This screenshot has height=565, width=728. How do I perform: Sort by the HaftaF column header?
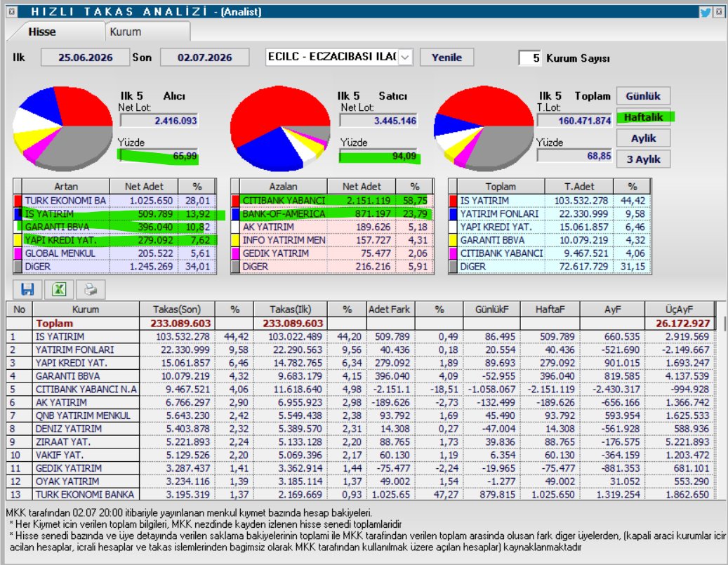pyautogui.click(x=550, y=310)
